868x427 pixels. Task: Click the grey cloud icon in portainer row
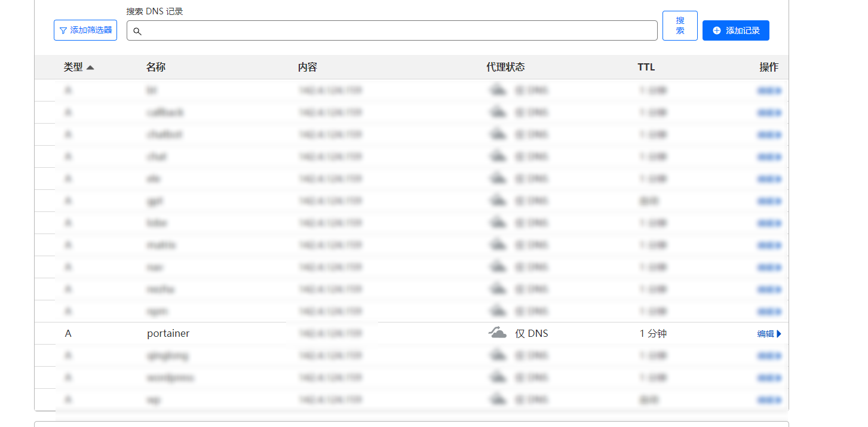tap(498, 333)
